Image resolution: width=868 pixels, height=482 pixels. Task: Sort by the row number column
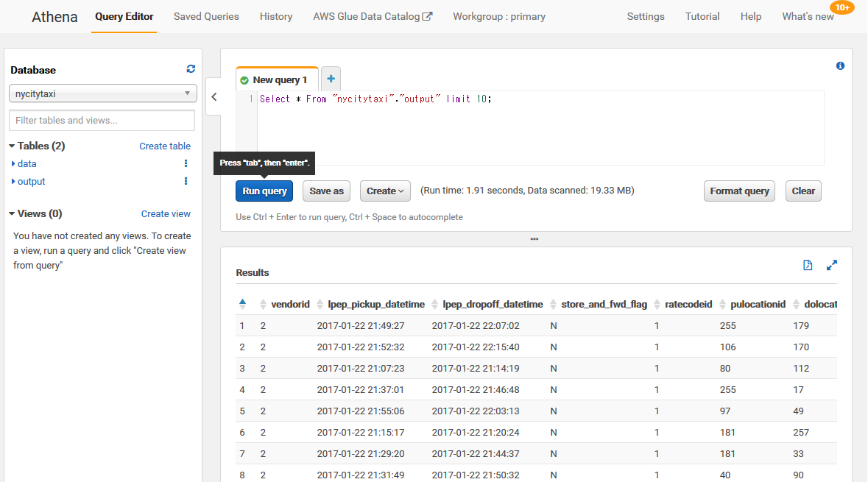pos(242,304)
